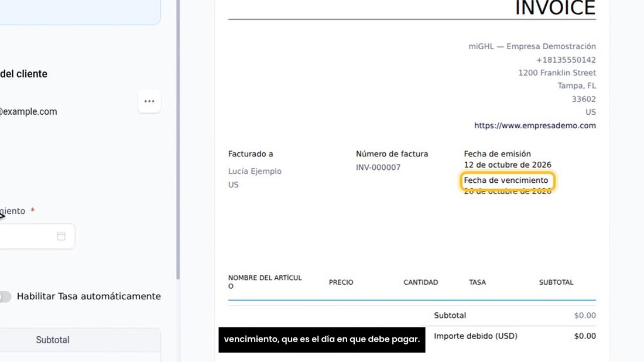Click the customer name Lucía Ejemplo

pos(255,172)
